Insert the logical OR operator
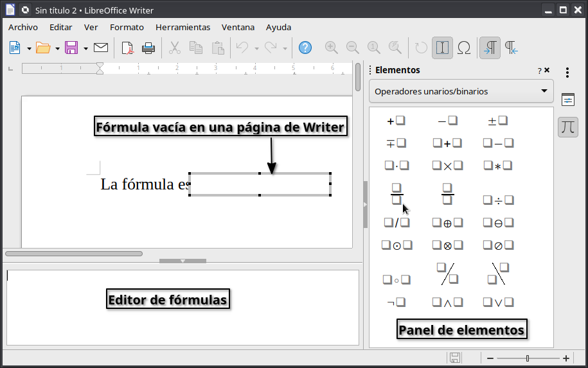This screenshot has width=588, height=368. [498, 302]
